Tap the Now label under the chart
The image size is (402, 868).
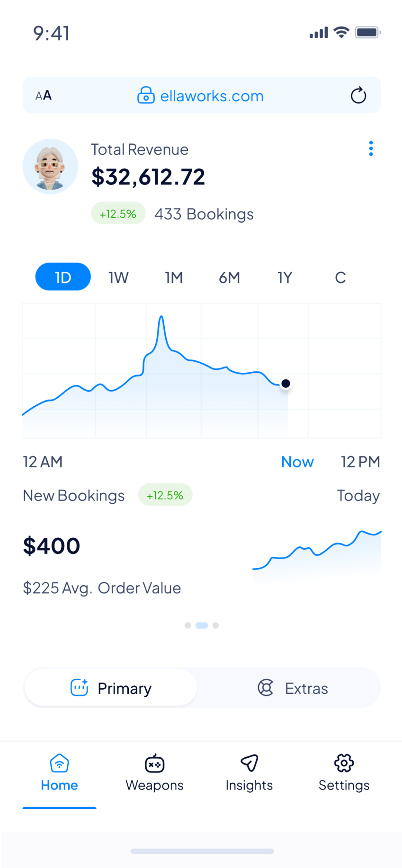(297, 462)
